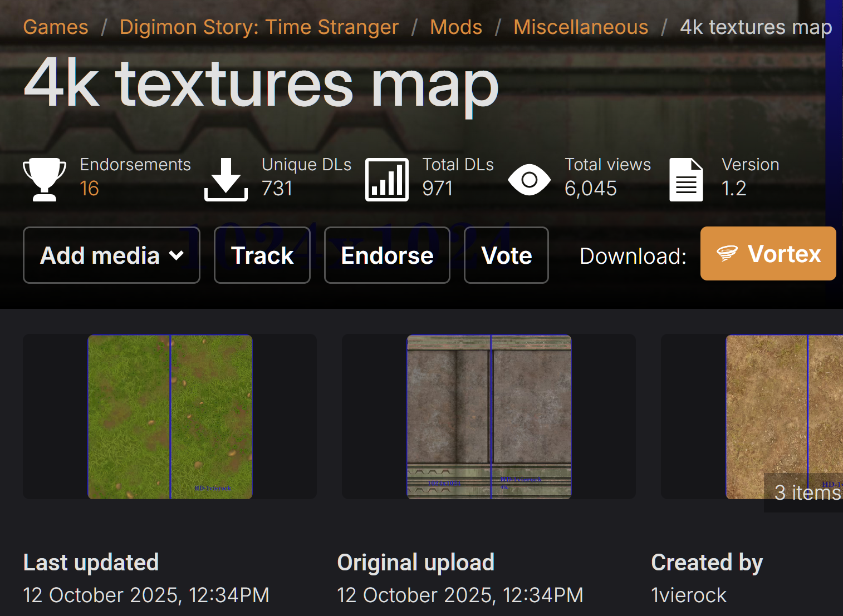Click the total views eye icon

(x=530, y=180)
